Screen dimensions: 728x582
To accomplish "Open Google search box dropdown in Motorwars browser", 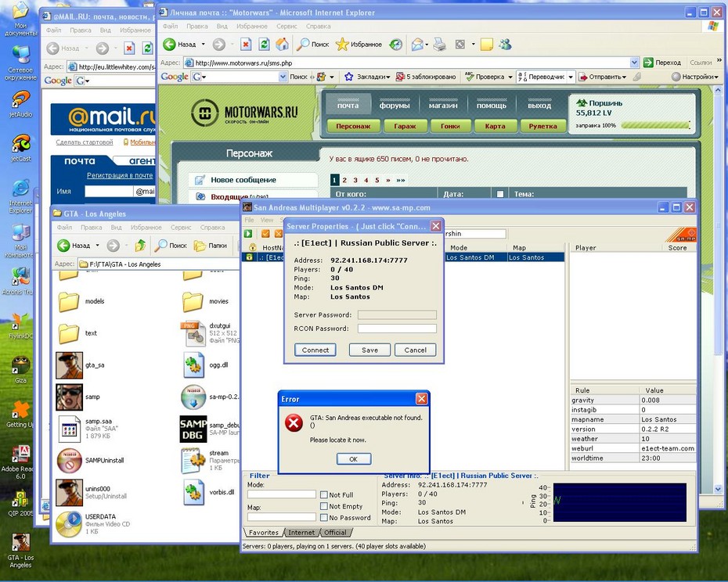I will [283, 77].
